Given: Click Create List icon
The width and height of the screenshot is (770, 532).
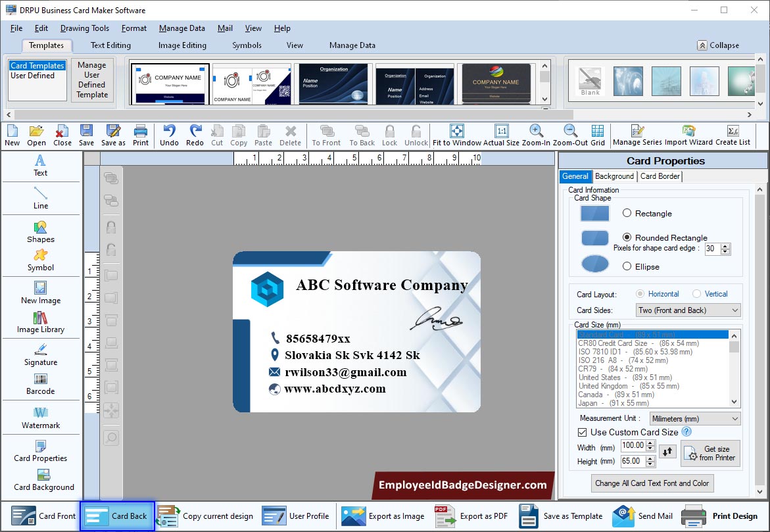Looking at the screenshot, I should coord(733,135).
